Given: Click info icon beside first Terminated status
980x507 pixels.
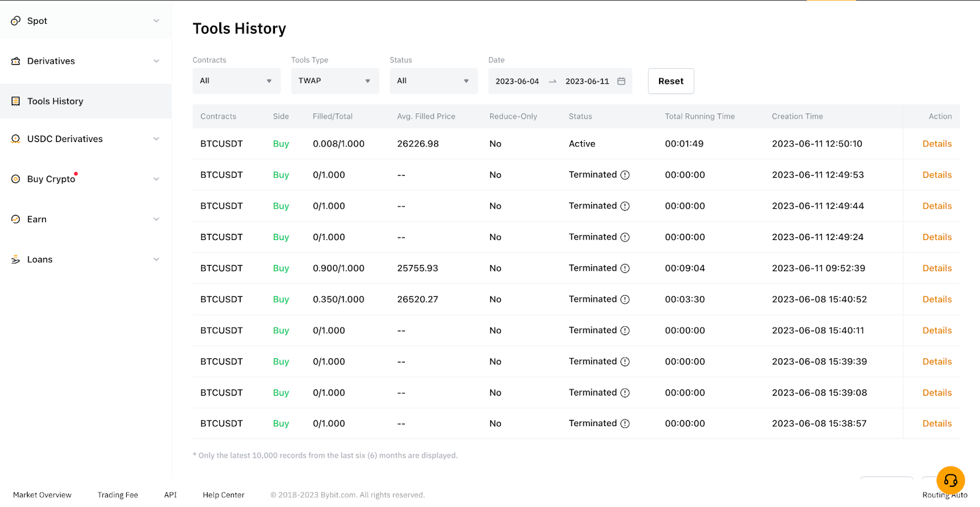Looking at the screenshot, I should (x=625, y=175).
